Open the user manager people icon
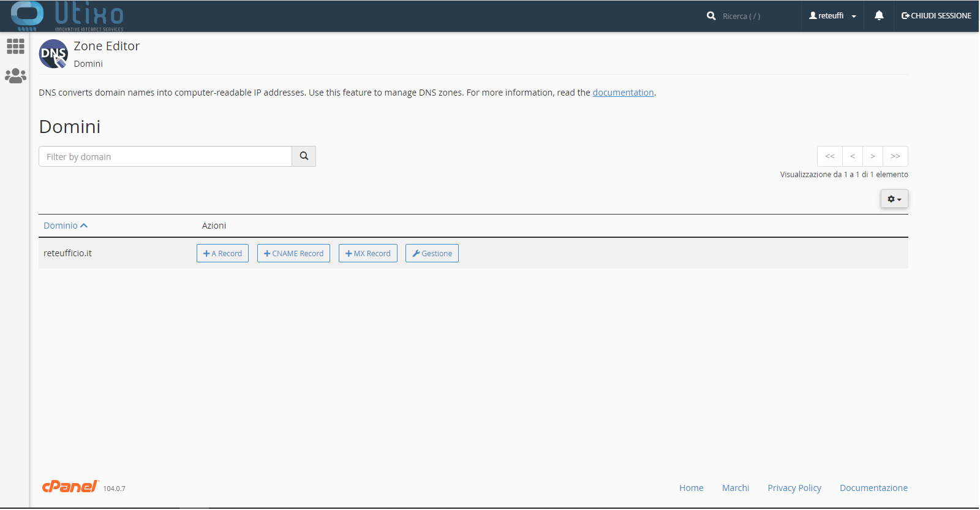The image size is (980, 510). [x=15, y=76]
